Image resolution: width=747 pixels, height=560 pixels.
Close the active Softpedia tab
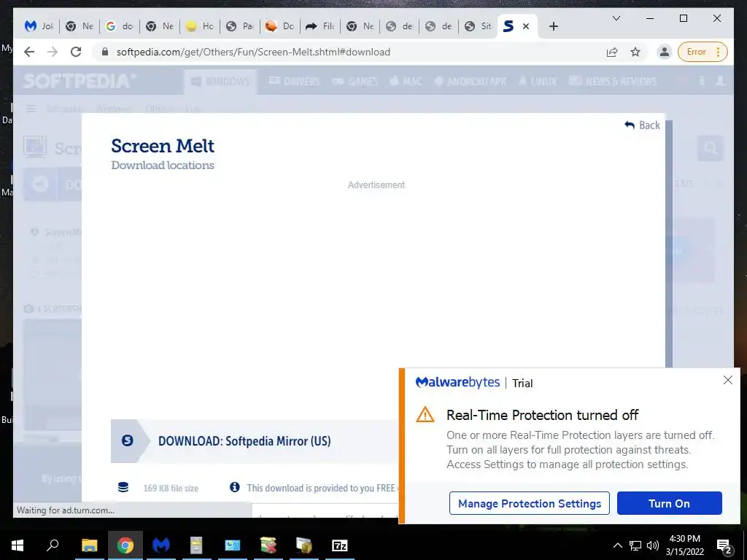[x=526, y=26]
